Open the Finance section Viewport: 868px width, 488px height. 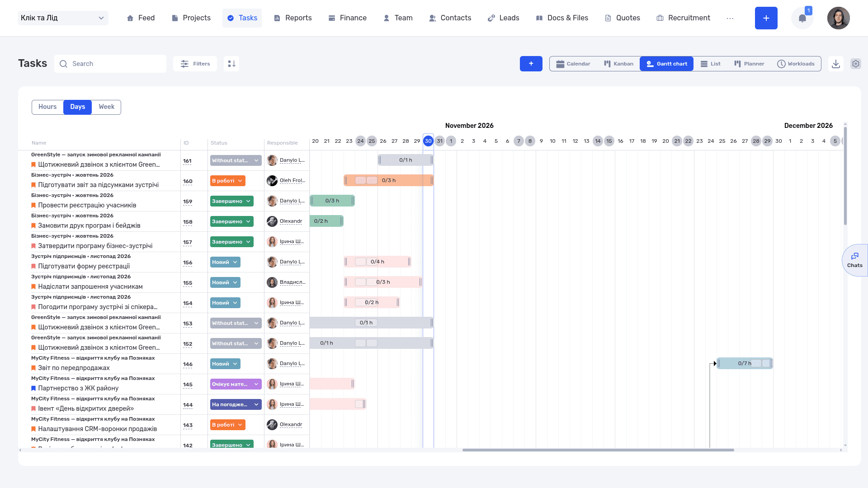click(347, 18)
